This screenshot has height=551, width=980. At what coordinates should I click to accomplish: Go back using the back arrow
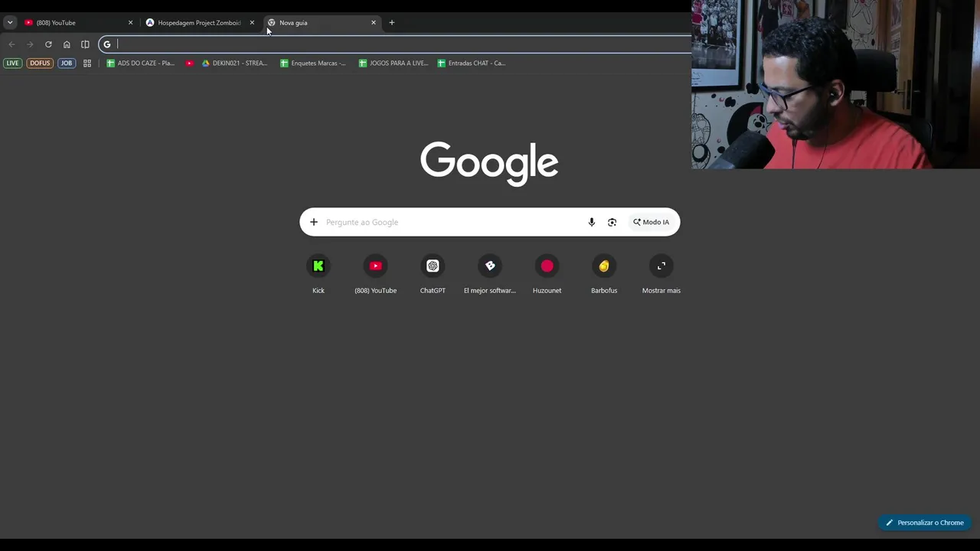point(11,44)
